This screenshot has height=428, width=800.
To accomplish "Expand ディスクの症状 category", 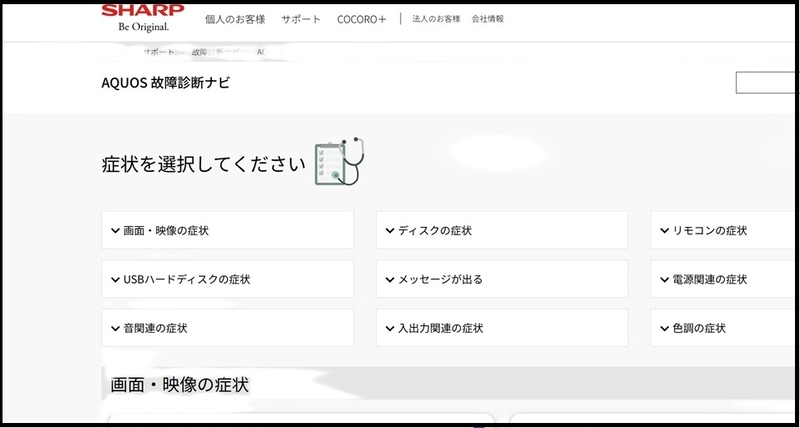I will tap(502, 230).
